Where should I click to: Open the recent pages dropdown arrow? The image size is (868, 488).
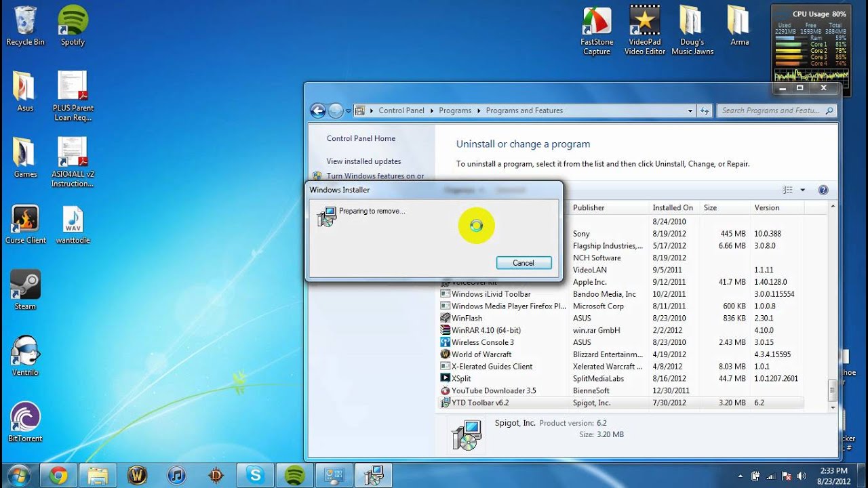pyautogui.click(x=349, y=110)
